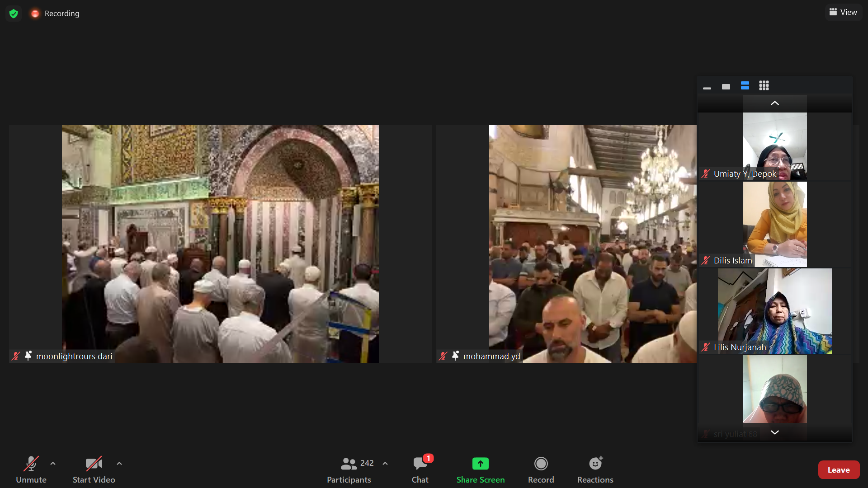The image size is (868, 488).
Task: Expand video options arrow beside Start Video
Action: coord(119,464)
